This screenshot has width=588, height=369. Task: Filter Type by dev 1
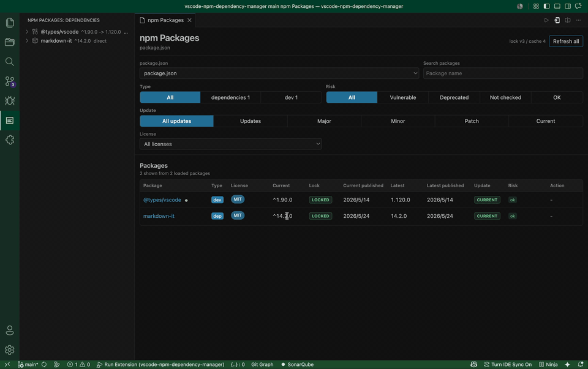pos(291,97)
